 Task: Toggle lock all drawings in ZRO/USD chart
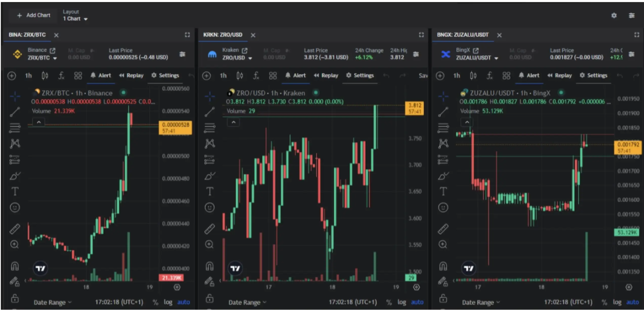click(x=210, y=298)
